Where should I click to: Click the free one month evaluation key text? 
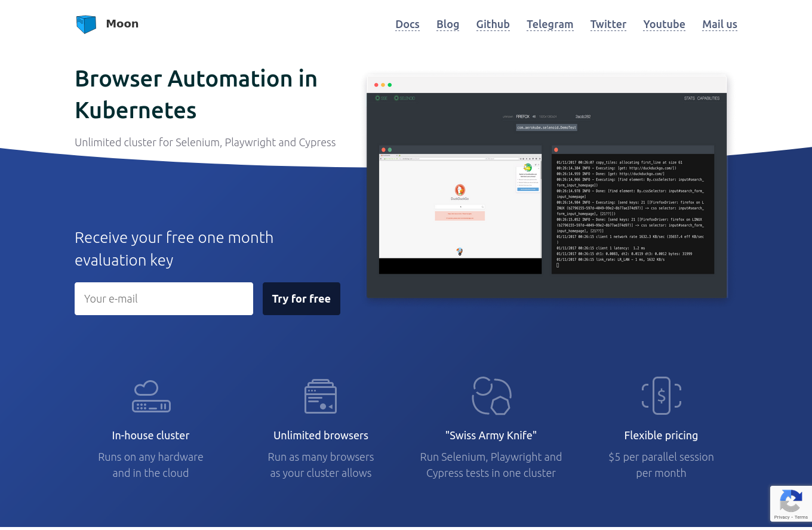tap(174, 248)
